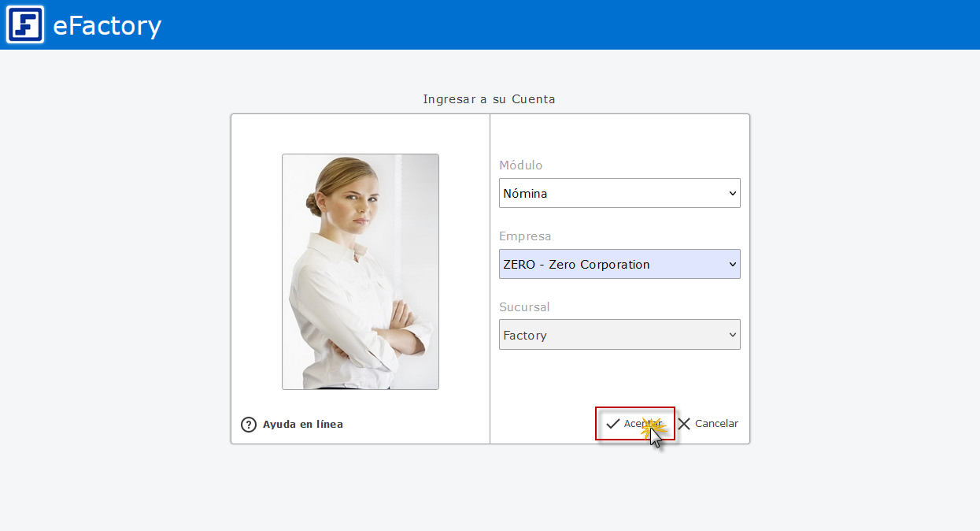The height and width of the screenshot is (531, 980).
Task: Click the Sucursal dropdown chevron arrow
Action: (732, 335)
